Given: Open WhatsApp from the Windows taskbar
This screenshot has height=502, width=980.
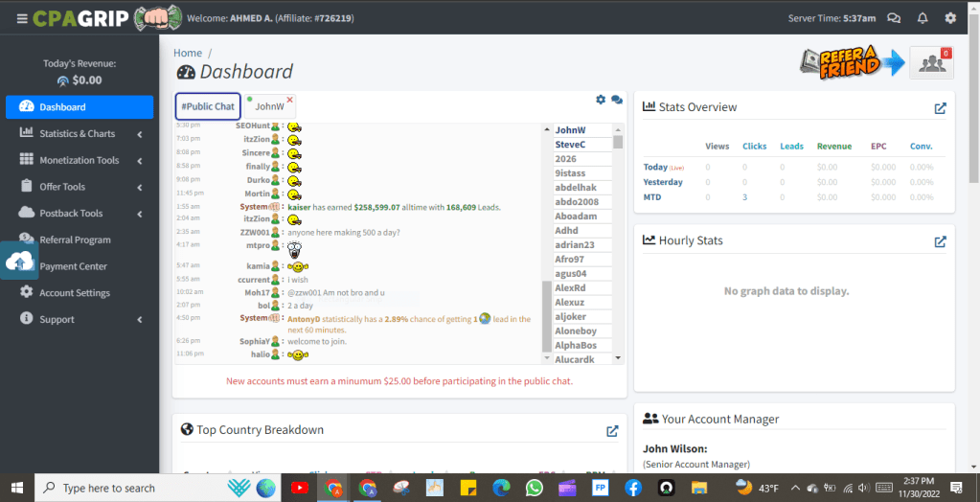Looking at the screenshot, I should pos(534,488).
